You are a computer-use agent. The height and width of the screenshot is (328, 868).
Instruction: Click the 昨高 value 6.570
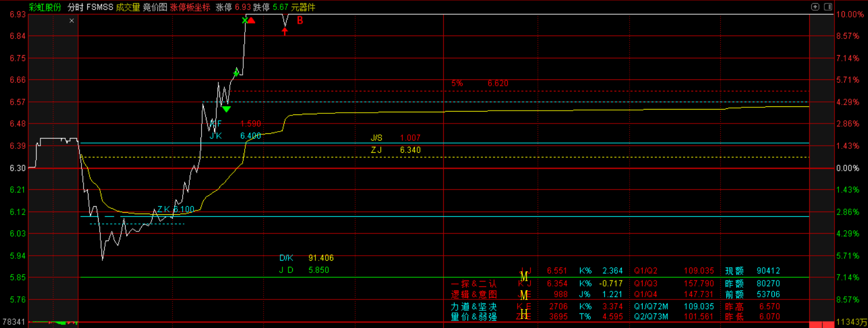point(769,306)
